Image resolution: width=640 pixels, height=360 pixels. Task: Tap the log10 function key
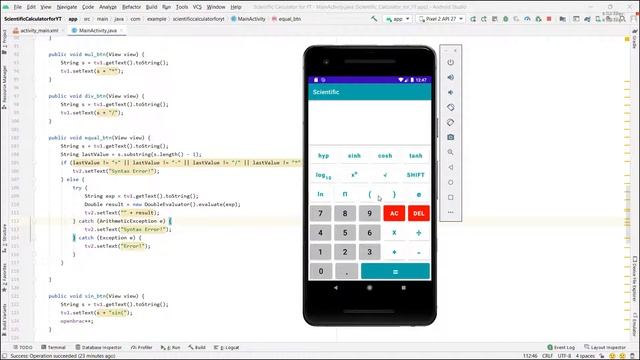(x=323, y=175)
